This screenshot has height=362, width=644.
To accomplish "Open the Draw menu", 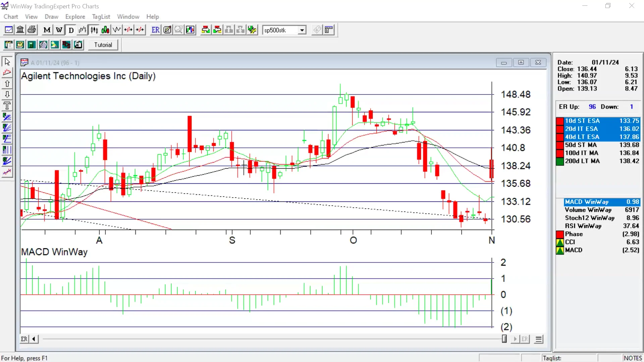I will [51, 16].
